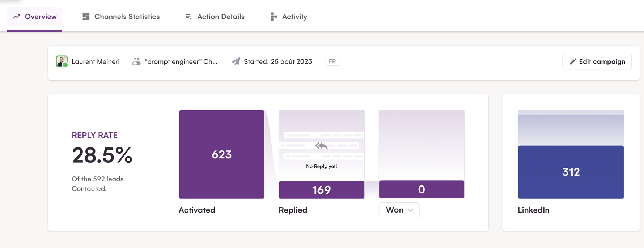The image size is (644, 248).
Task: Click the pencil icon in Edit campaign
Action: click(573, 61)
